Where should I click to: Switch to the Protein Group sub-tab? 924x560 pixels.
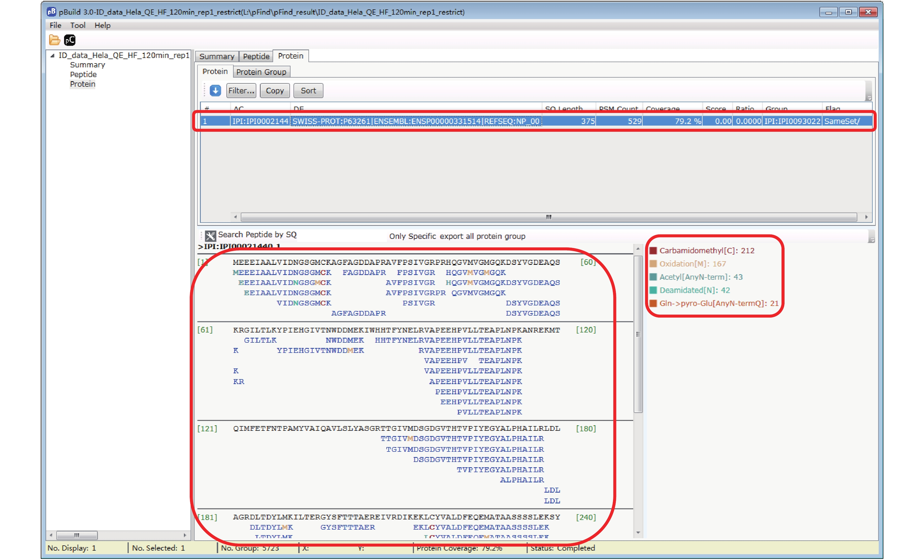[261, 72]
